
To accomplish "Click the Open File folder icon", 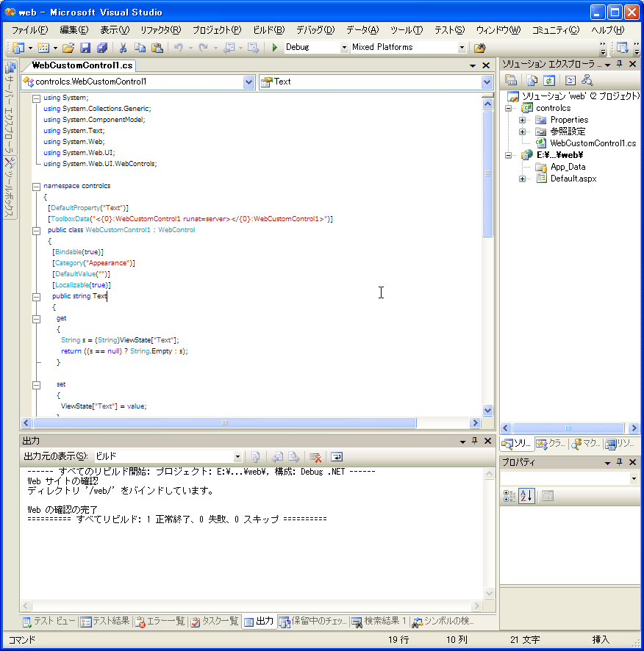I will (68, 48).
